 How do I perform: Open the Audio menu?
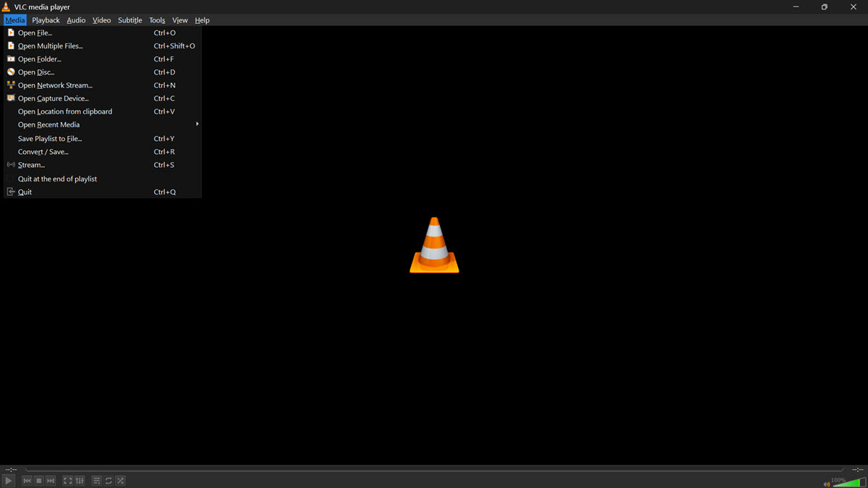(x=76, y=20)
